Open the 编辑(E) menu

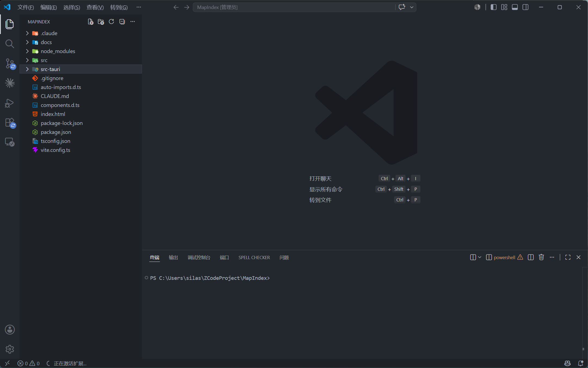tap(49, 7)
